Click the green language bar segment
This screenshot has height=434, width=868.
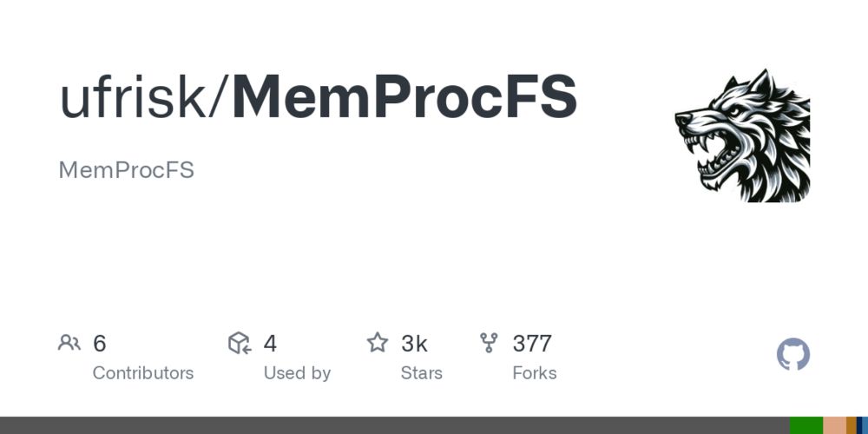(x=806, y=425)
